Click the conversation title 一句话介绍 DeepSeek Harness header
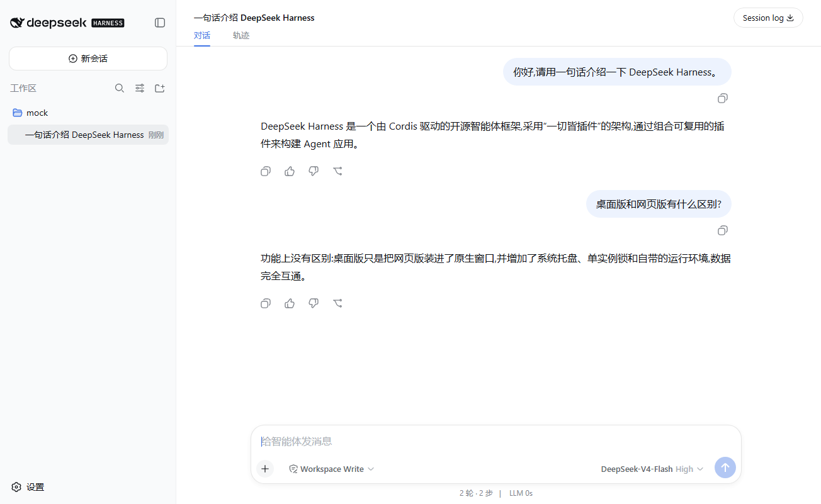The image size is (821, 504). click(x=254, y=18)
